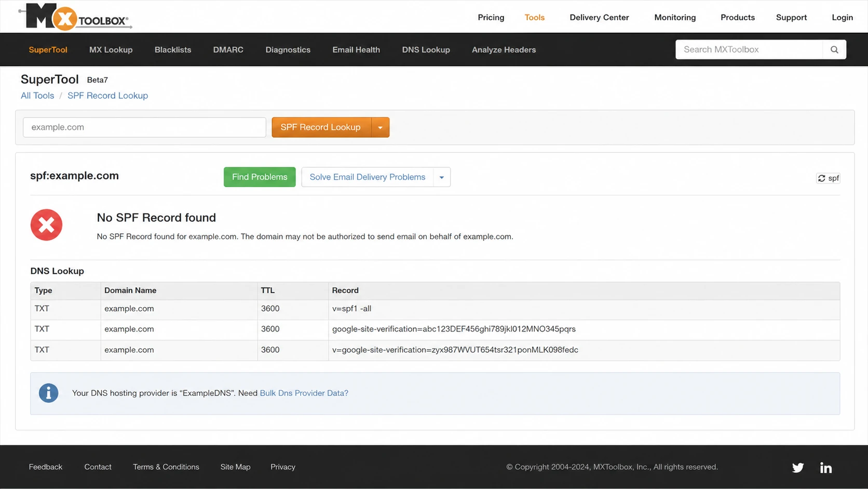Click the DNS Lookup section title
Viewport: 868px width, 489px height.
pos(57,271)
